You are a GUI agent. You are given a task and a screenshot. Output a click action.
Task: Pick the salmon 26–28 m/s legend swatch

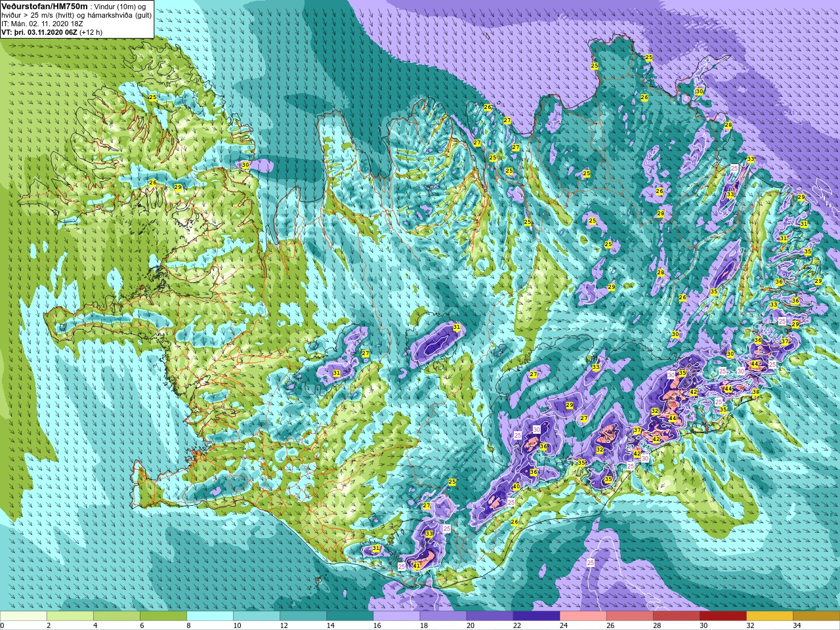point(629,616)
